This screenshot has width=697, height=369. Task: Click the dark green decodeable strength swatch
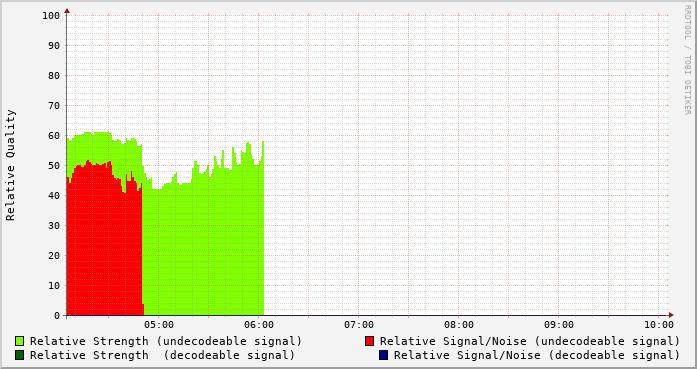(x=20, y=355)
